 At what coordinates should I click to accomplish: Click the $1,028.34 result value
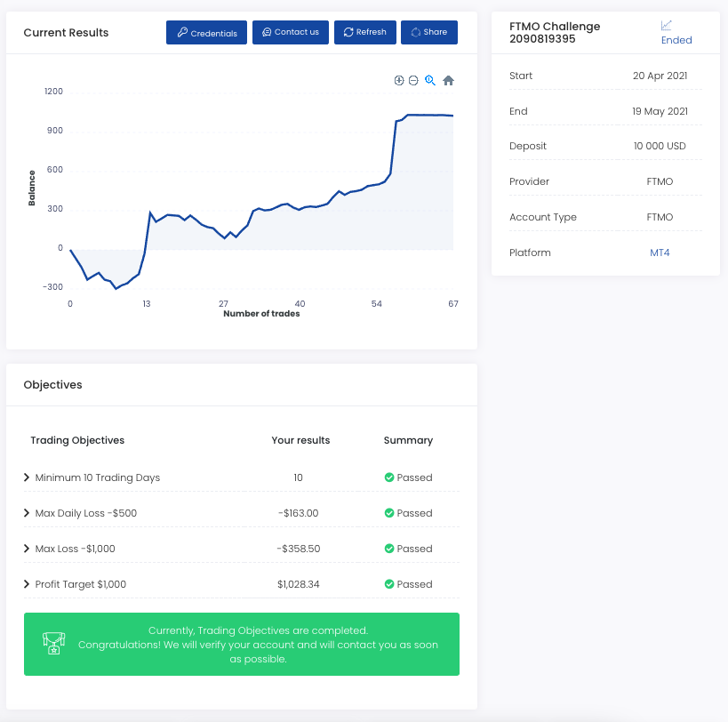pos(298,584)
